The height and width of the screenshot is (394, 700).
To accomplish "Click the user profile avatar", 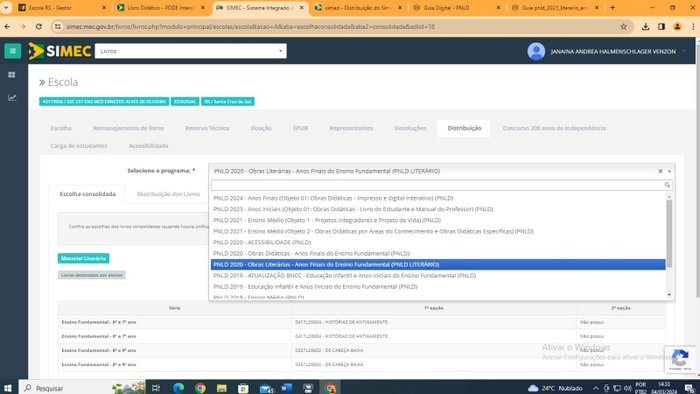I will [536, 51].
